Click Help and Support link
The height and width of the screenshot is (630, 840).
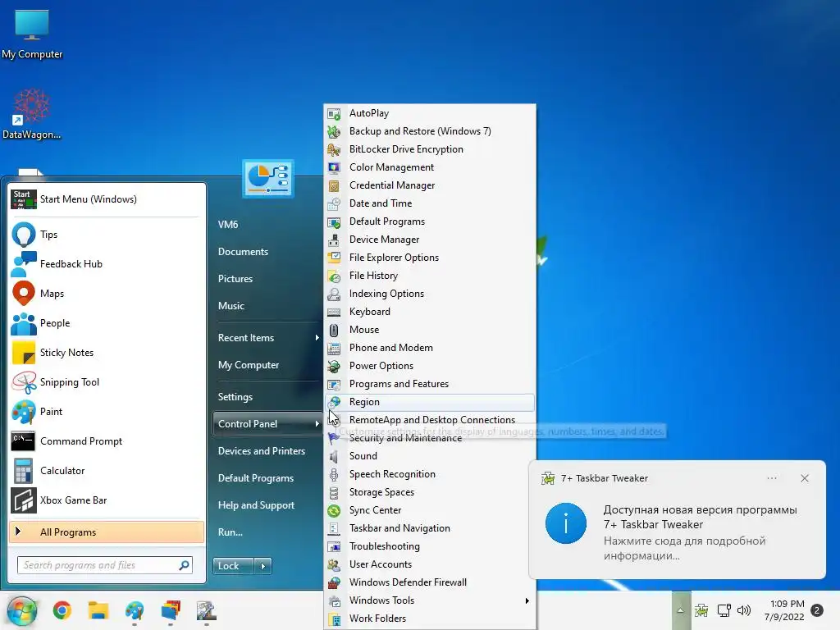(256, 505)
